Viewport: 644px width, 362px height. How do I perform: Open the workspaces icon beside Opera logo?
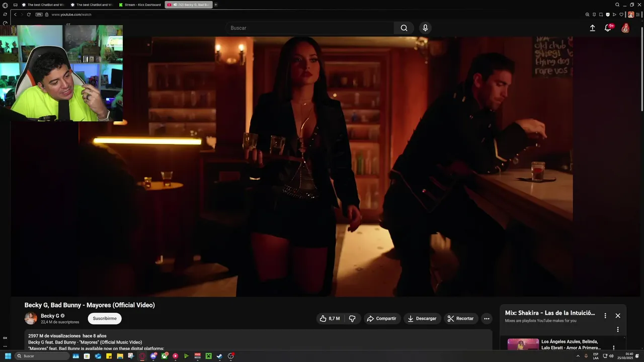click(15, 5)
